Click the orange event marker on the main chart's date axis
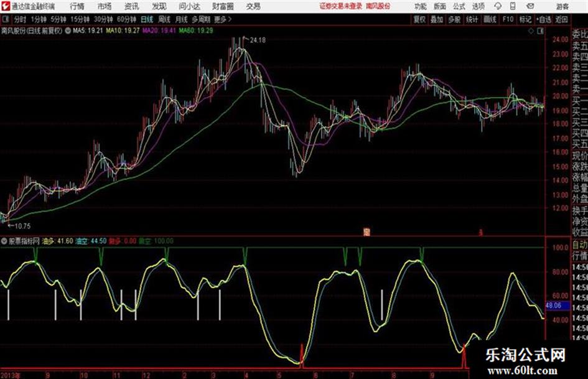This screenshot has width=588, height=379. [366, 232]
